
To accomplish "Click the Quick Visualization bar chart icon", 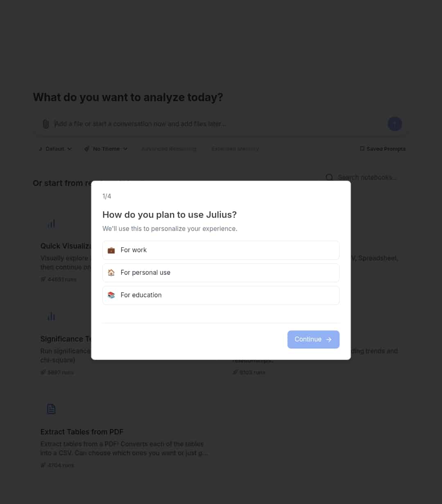I will (x=51, y=224).
